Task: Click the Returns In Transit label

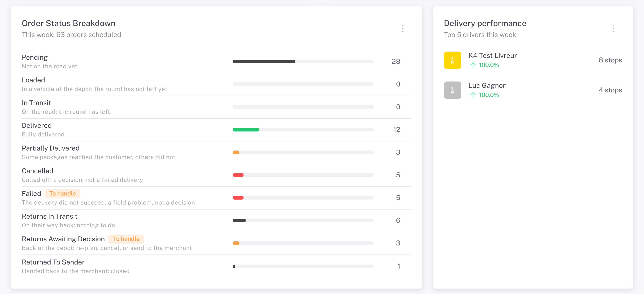Action: tap(49, 216)
